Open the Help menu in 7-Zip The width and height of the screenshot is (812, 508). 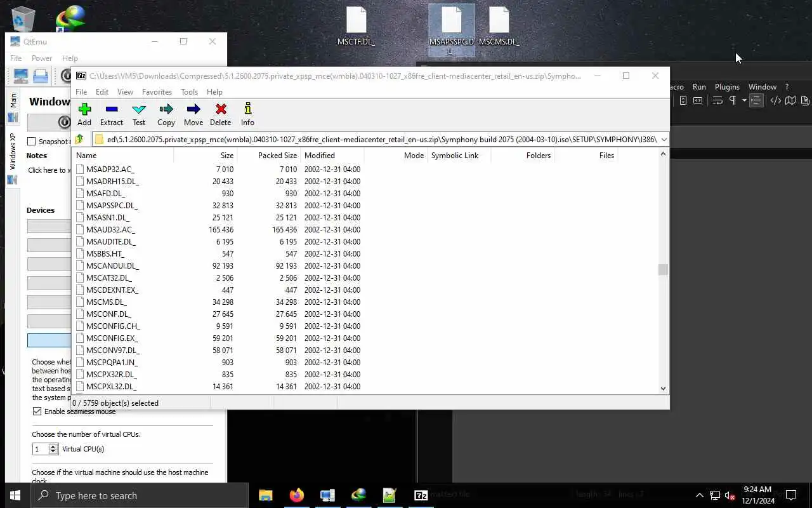214,92
